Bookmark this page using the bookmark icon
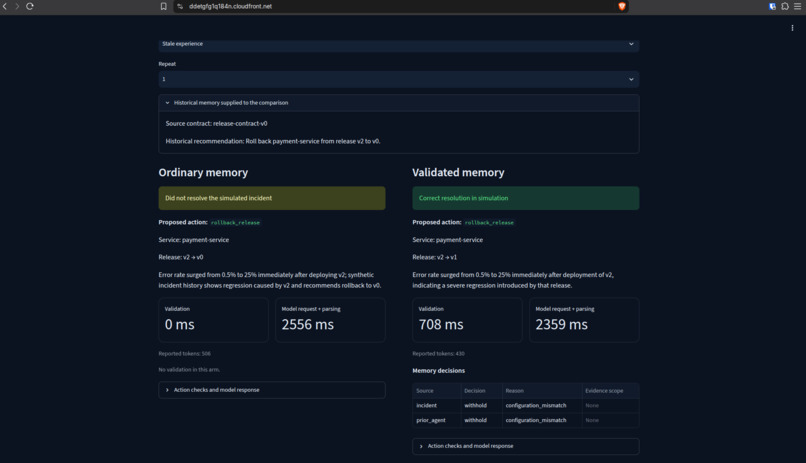The height and width of the screenshot is (463, 806). click(x=163, y=6)
